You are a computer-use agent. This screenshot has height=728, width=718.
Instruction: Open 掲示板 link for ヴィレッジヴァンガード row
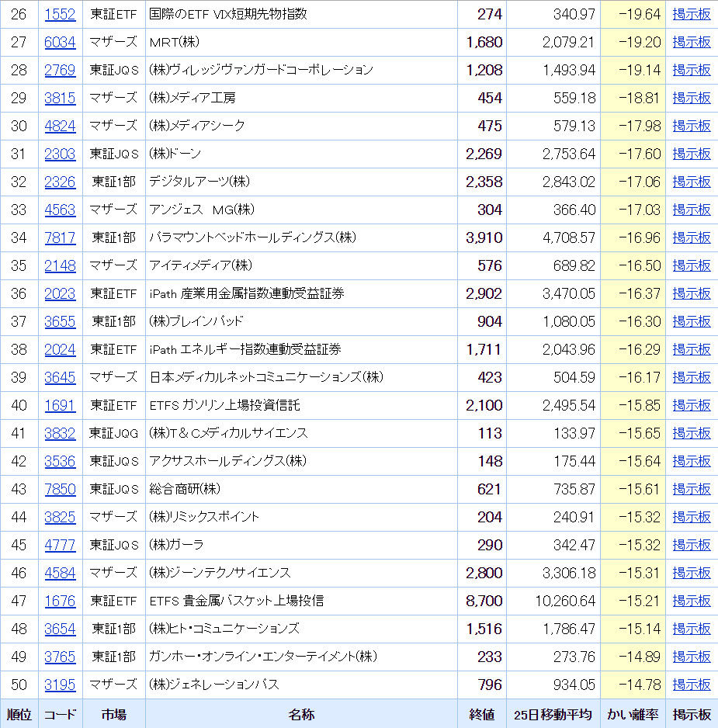point(692,70)
